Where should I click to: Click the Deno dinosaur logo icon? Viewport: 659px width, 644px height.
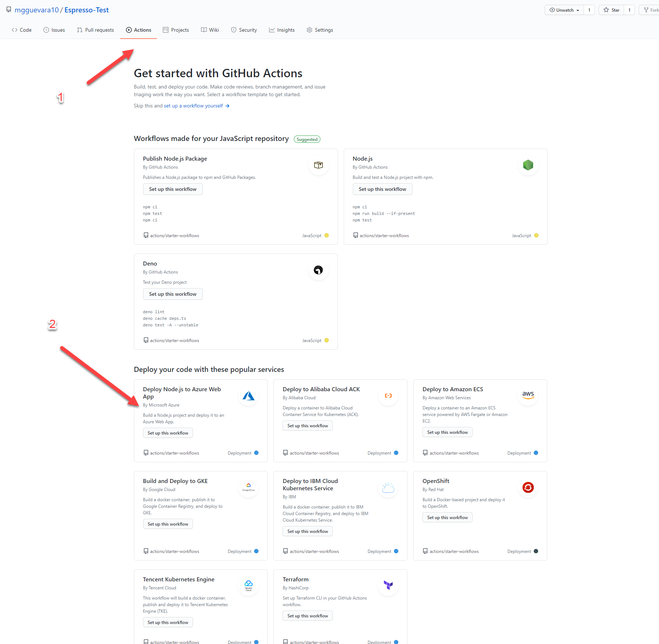click(319, 270)
